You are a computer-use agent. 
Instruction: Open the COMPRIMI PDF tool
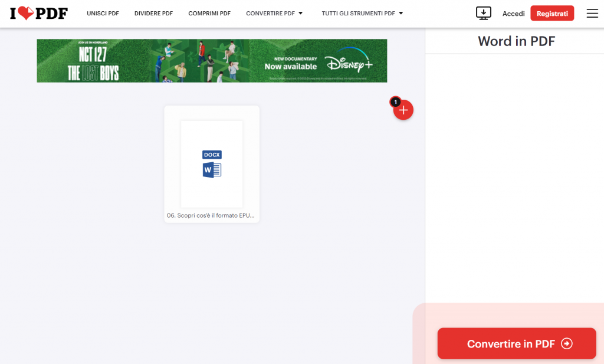pos(209,13)
